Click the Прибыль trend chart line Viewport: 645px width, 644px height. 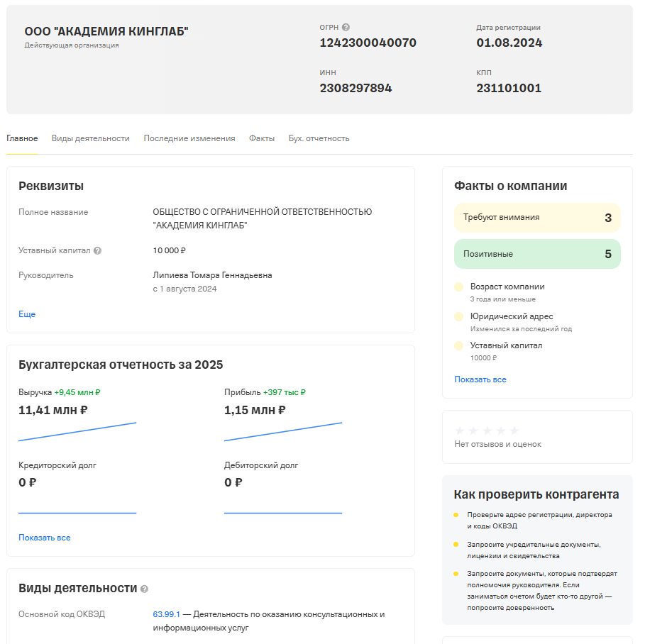[x=283, y=432]
